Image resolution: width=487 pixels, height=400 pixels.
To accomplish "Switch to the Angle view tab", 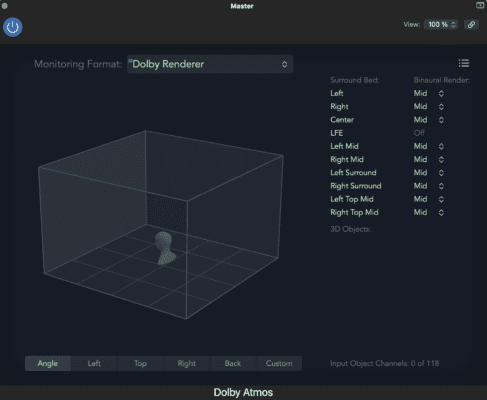I will click(48, 363).
